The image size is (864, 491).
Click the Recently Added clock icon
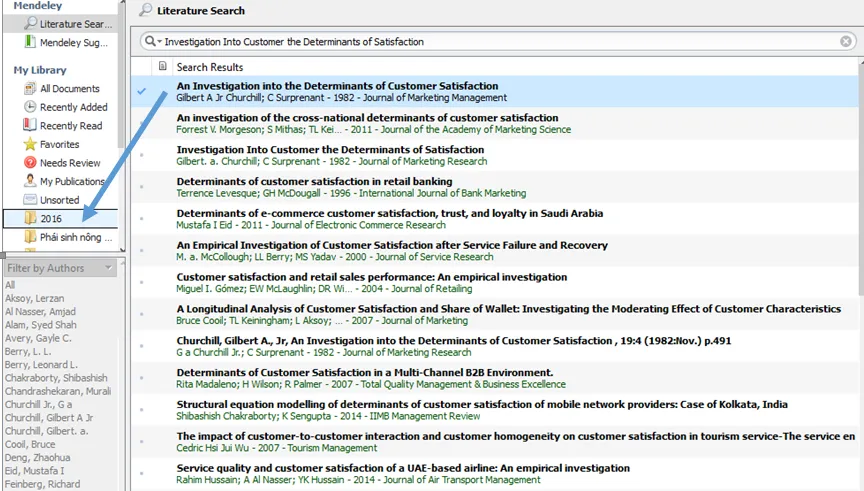30,106
